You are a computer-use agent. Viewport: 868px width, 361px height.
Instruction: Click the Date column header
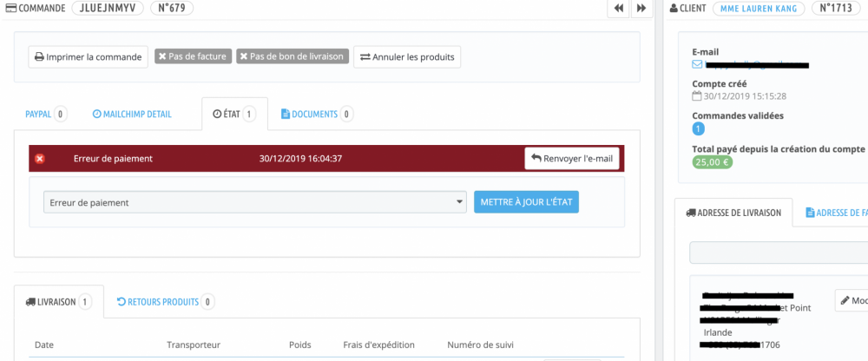point(43,345)
